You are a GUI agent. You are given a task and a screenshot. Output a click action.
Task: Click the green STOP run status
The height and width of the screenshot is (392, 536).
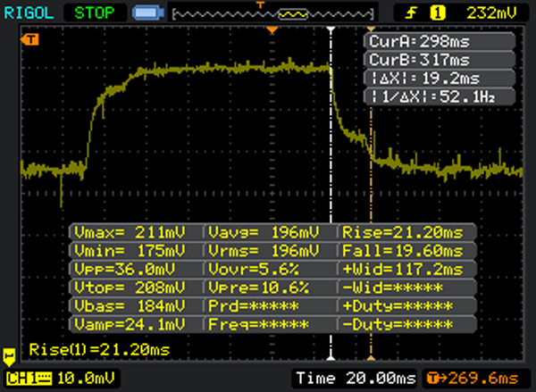point(95,13)
